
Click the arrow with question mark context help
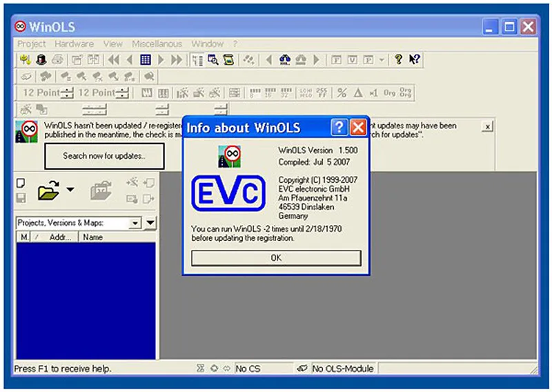(x=415, y=59)
